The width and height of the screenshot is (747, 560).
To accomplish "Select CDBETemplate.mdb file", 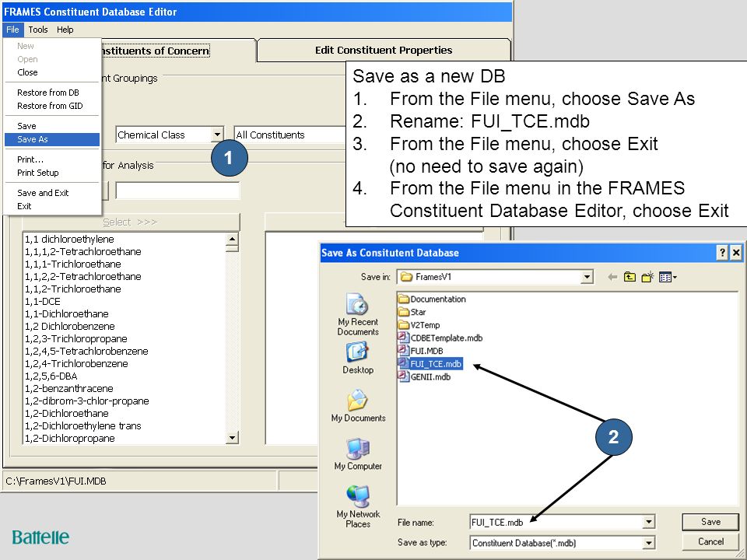I will click(440, 338).
